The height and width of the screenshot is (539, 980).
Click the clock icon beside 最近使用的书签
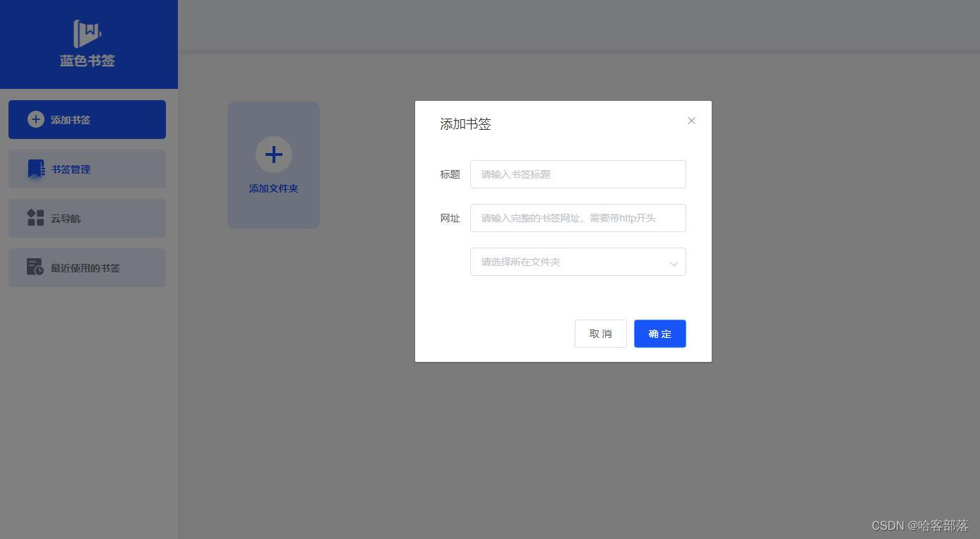tap(35, 267)
